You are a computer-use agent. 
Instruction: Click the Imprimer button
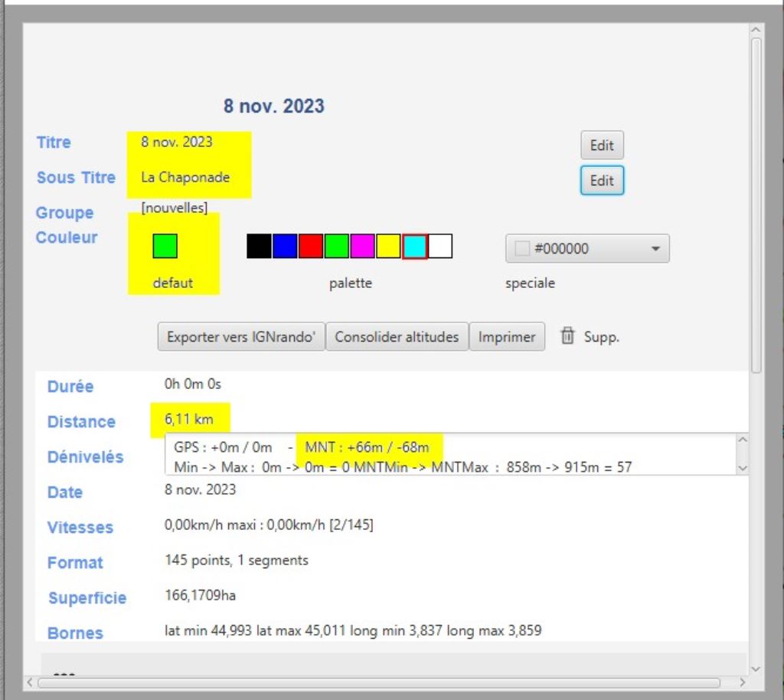[507, 337]
